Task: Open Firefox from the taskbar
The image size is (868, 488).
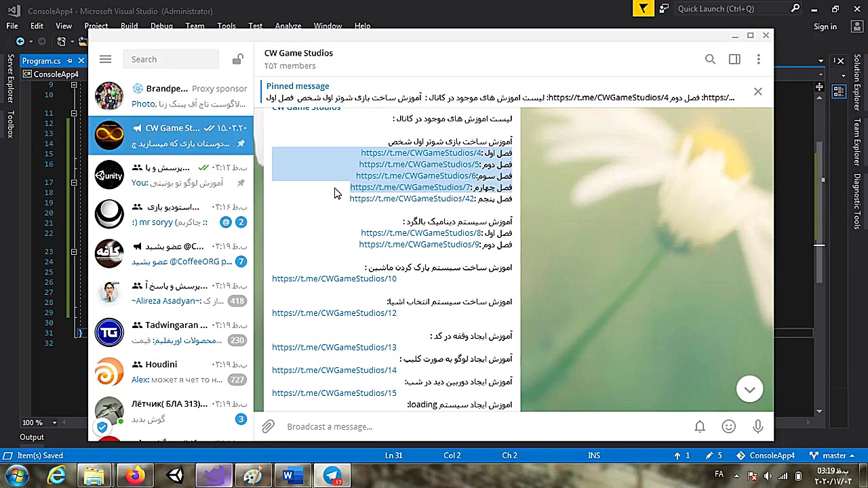Action: pyautogui.click(x=134, y=475)
